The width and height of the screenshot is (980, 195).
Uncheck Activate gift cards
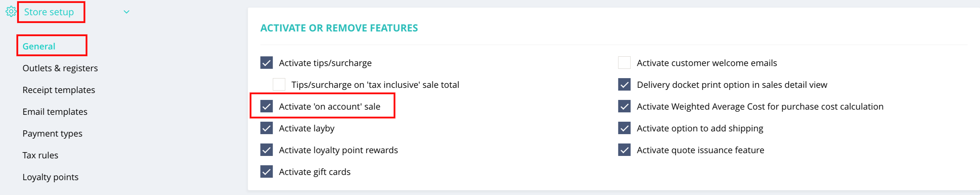pos(267,172)
